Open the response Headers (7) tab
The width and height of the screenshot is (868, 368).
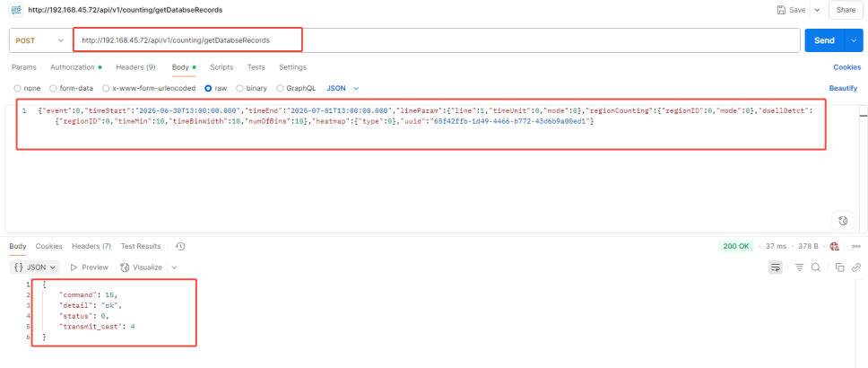click(x=91, y=246)
